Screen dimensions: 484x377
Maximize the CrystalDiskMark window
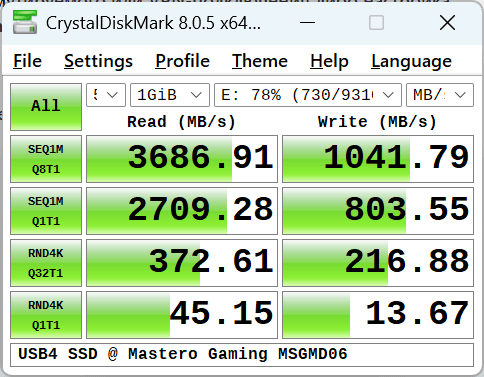[377, 23]
